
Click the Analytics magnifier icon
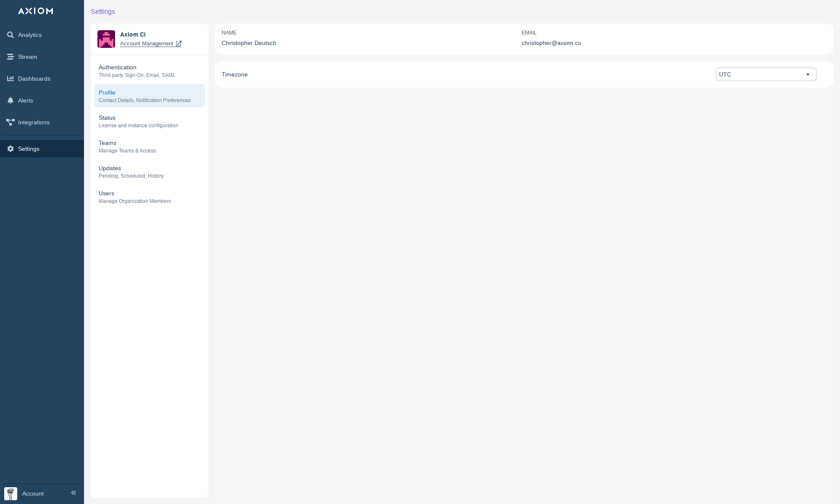tap(10, 35)
